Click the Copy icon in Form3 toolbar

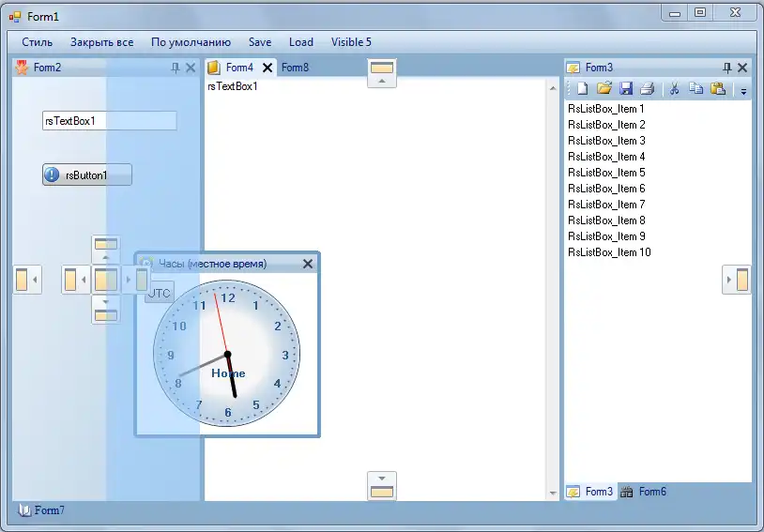point(695,88)
